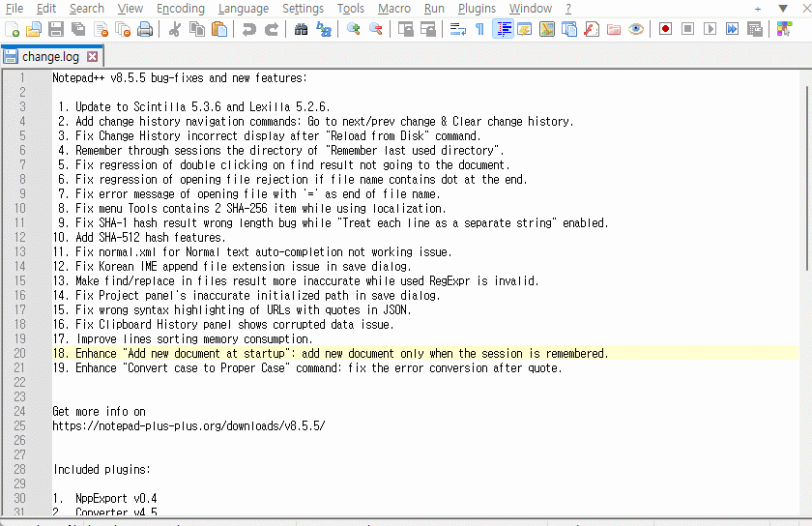Place cursor on 'Notepad++ v8.5.5 bug-fixes' heading

pos(180,77)
